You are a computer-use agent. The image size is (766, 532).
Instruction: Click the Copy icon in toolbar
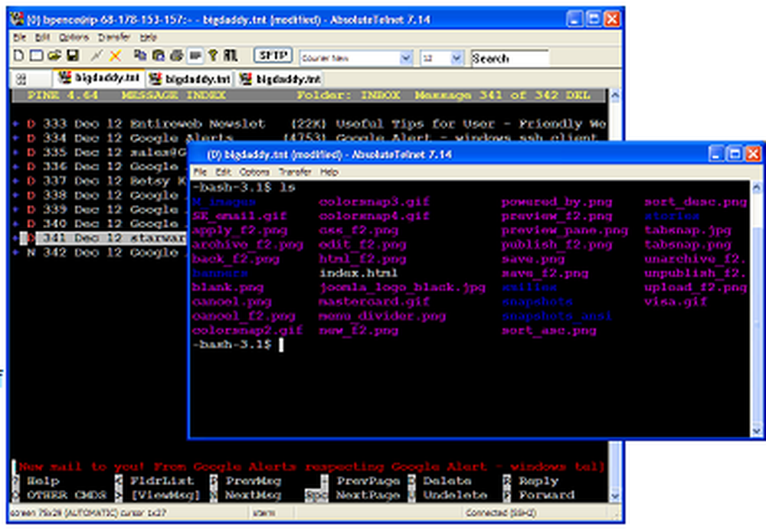coord(140,56)
